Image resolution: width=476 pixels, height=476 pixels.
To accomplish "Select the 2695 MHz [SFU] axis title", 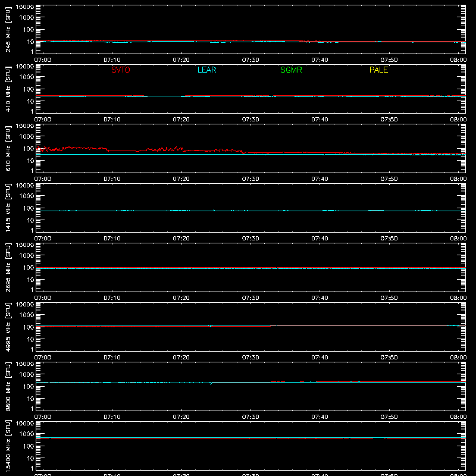I will [8, 267].
